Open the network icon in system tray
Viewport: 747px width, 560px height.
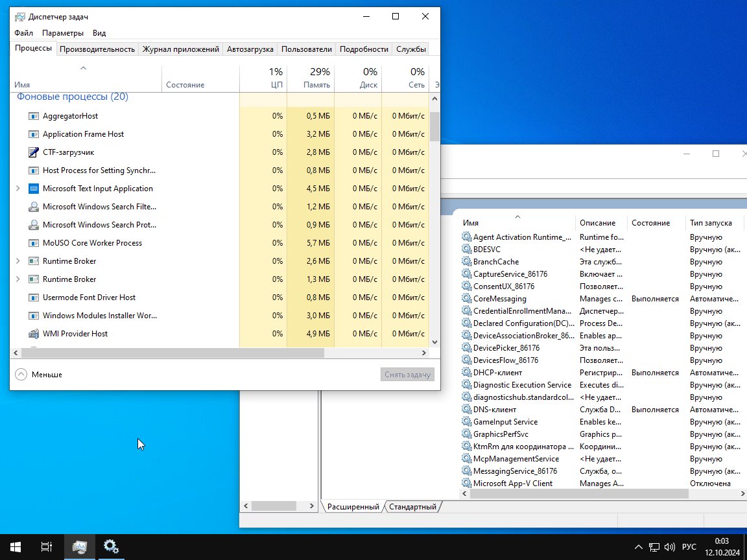(x=654, y=547)
